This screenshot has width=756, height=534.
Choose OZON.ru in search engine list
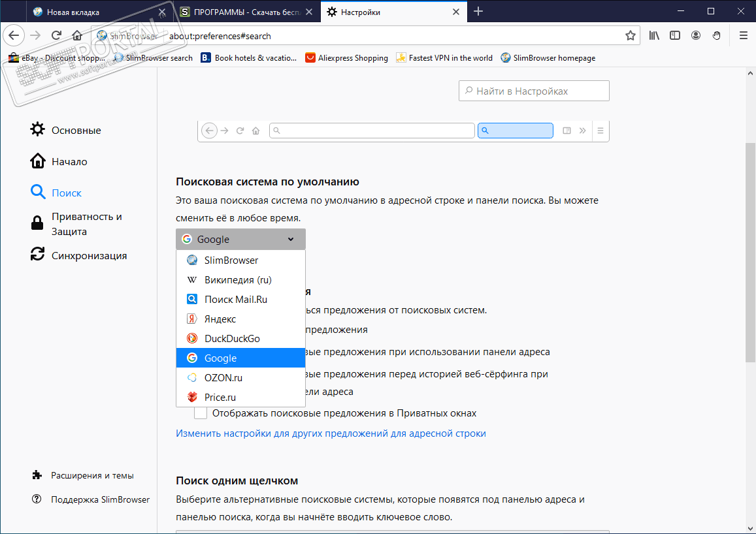[x=240, y=377]
